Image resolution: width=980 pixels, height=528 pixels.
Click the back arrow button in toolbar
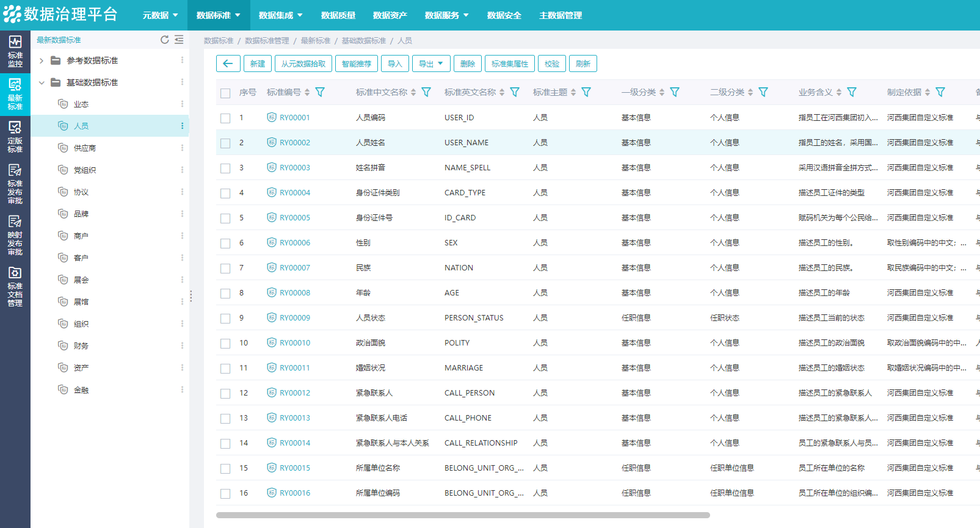coord(228,63)
